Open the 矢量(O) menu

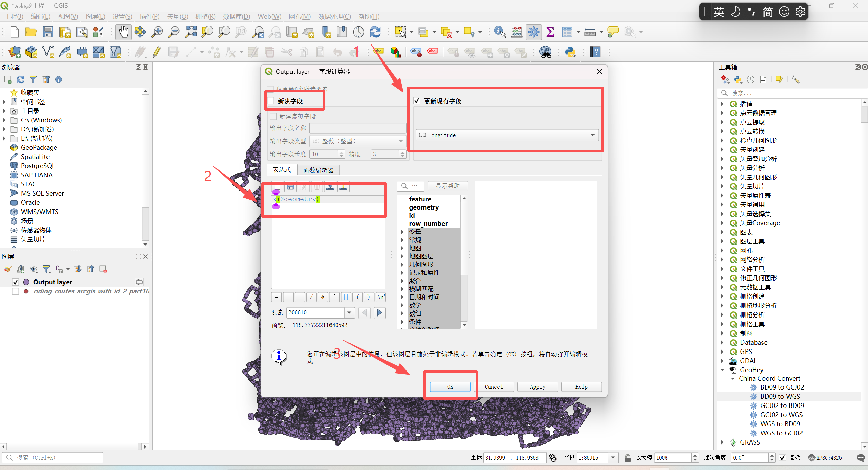tap(177, 16)
